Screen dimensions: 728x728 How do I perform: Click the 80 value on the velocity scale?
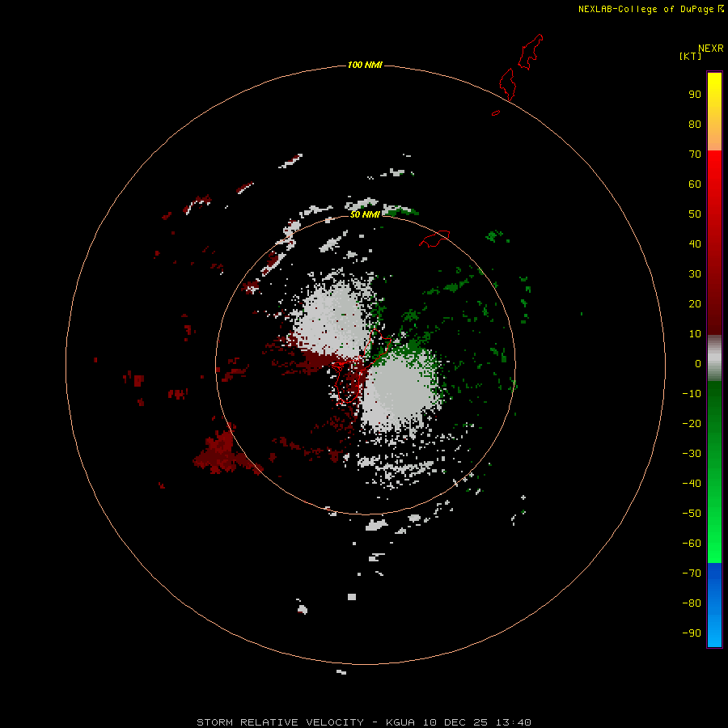695,124
